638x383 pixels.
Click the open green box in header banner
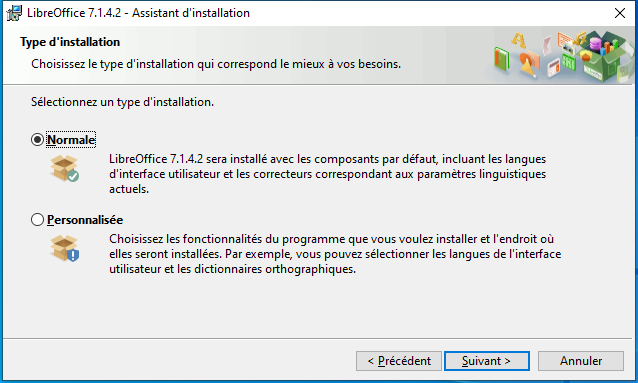pos(602,57)
